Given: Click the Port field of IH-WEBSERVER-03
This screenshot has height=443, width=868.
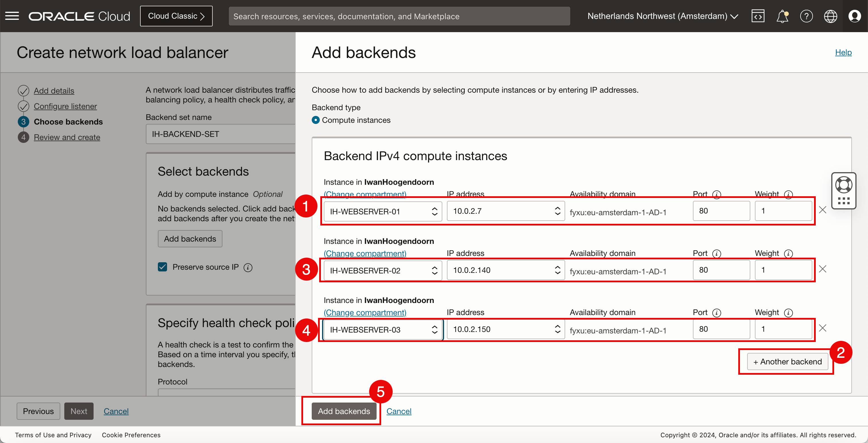Looking at the screenshot, I should 721,329.
